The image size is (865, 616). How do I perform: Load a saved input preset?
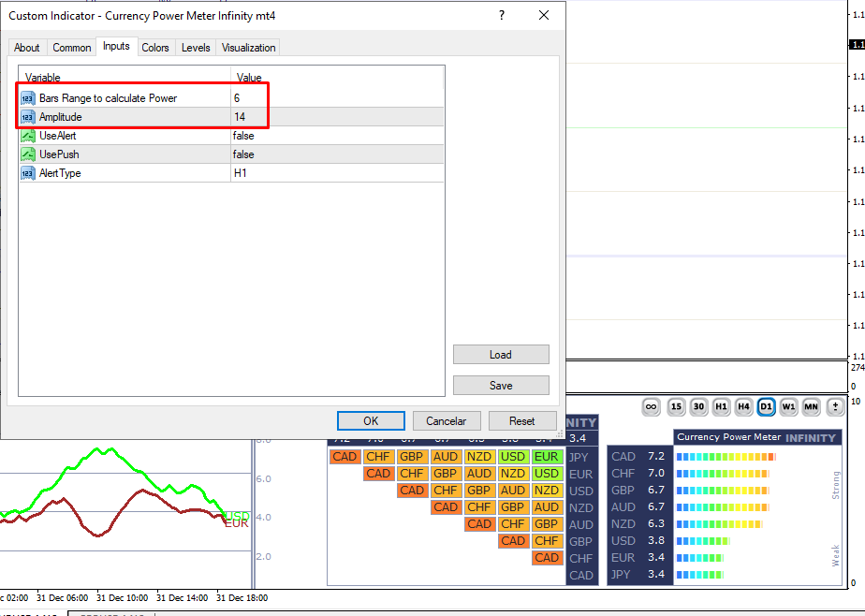(x=501, y=355)
